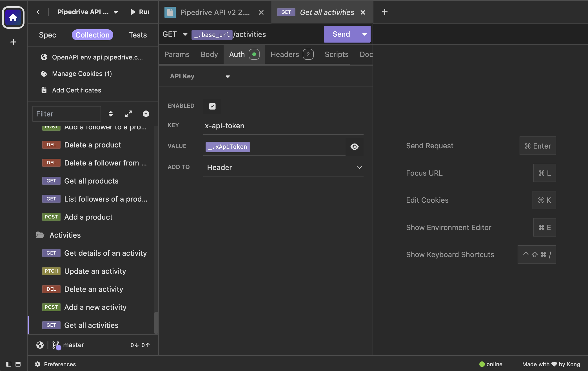Toggle the left sidebar panel icon at the bottom-left
The width and height of the screenshot is (588, 371).
coord(9,364)
